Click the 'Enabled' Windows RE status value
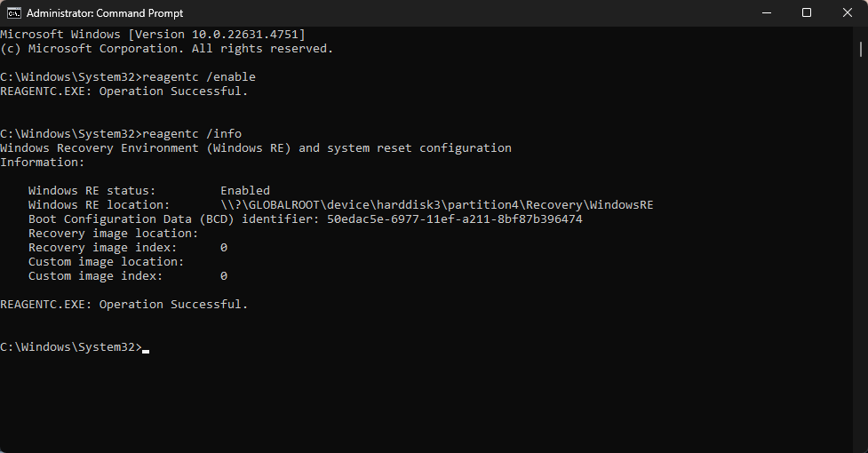Screen dimensions: 868x453 click(245, 191)
